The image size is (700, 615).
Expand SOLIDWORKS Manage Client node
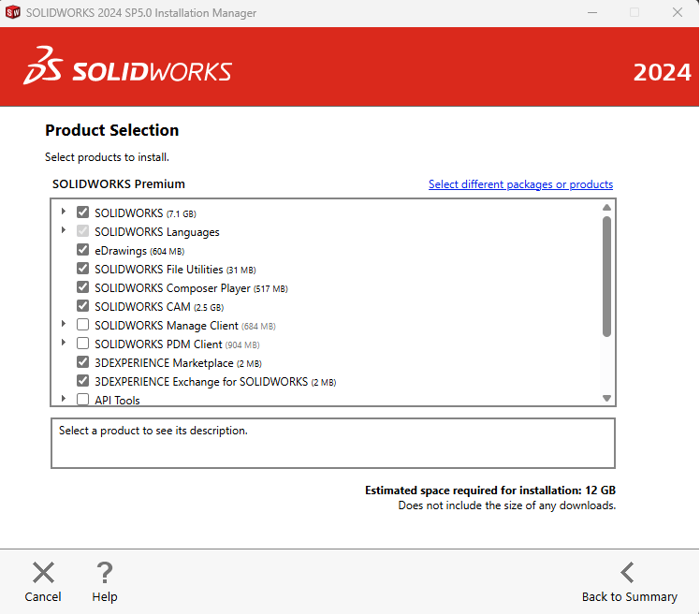pyautogui.click(x=64, y=324)
